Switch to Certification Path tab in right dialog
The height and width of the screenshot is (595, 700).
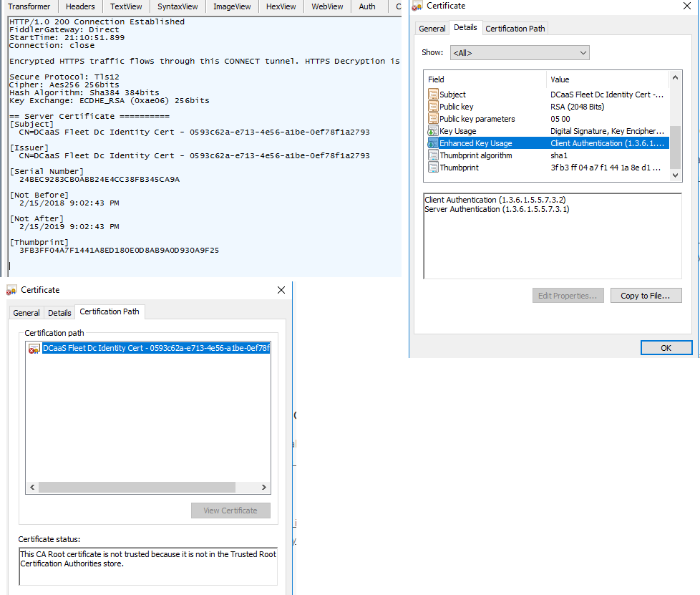(x=515, y=29)
